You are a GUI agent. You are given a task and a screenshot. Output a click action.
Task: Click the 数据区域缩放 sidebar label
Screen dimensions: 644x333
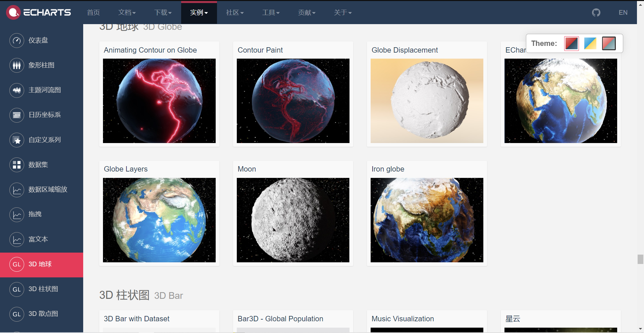point(48,190)
